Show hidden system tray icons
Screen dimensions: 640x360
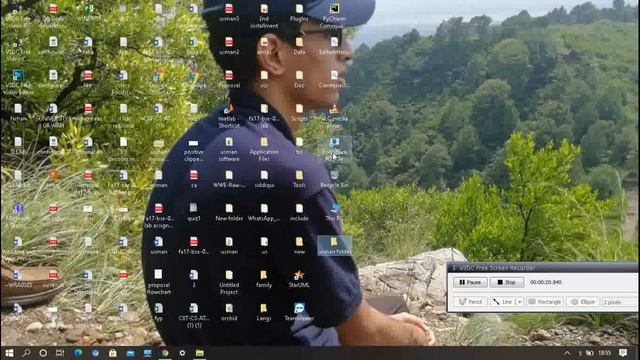567,353
